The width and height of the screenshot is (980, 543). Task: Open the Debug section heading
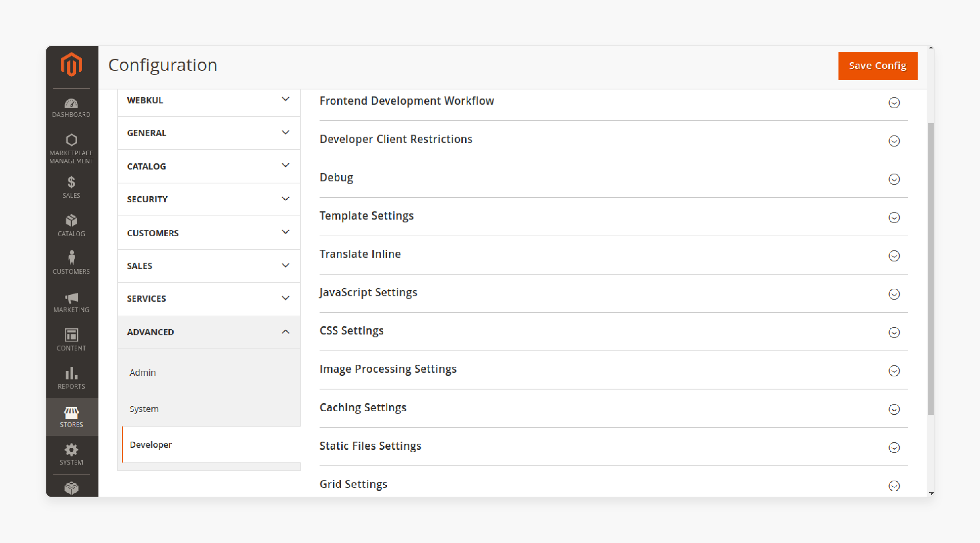(x=336, y=178)
